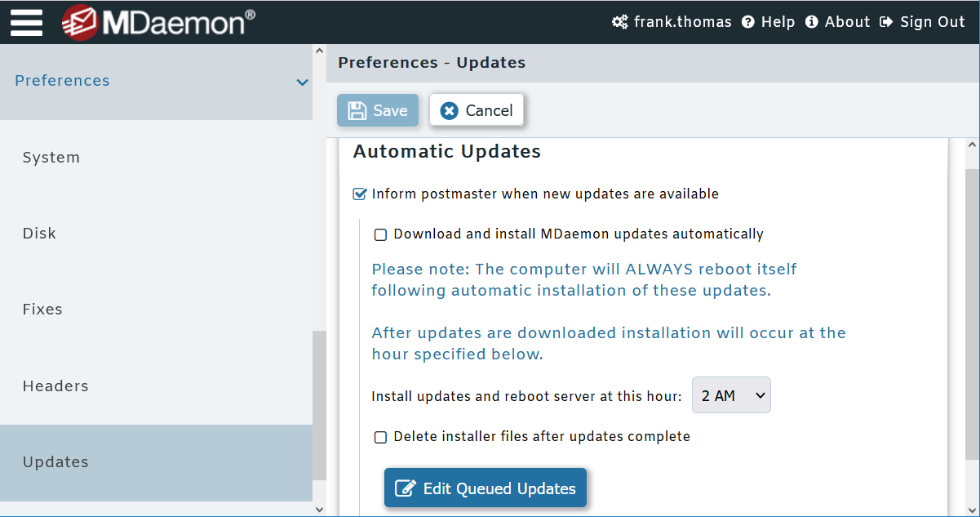The height and width of the screenshot is (517, 980).
Task: Uncheck Inform postmaster when new updates are available
Action: [x=359, y=194]
